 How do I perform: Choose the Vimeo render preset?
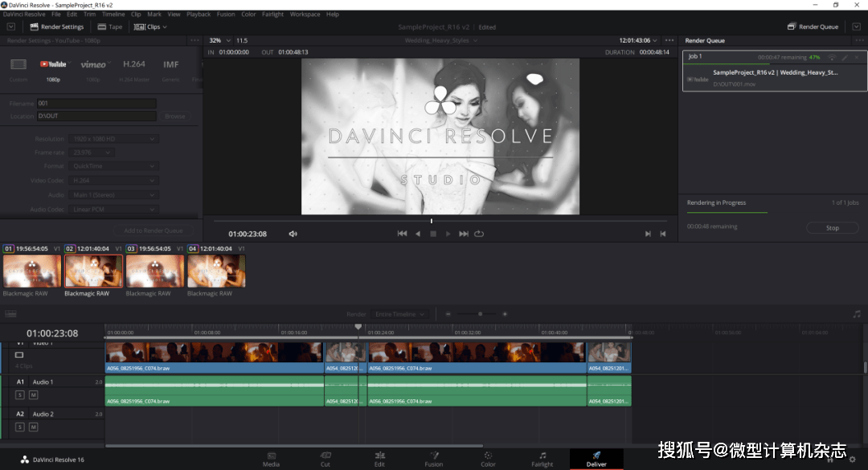(x=93, y=64)
